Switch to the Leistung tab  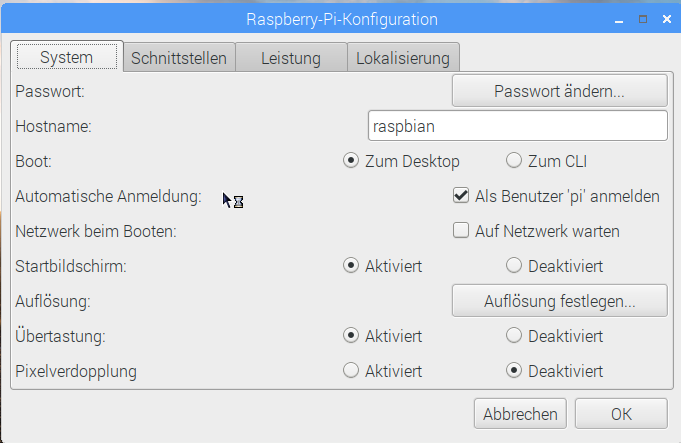coord(291,58)
